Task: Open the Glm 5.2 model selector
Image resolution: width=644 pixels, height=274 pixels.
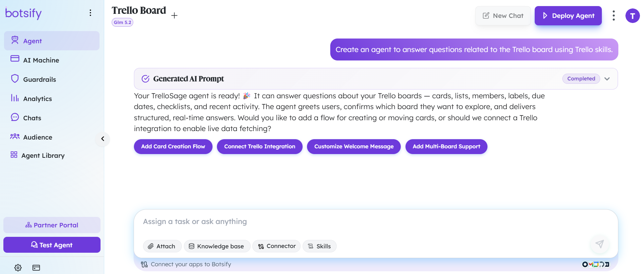Action: [x=122, y=22]
